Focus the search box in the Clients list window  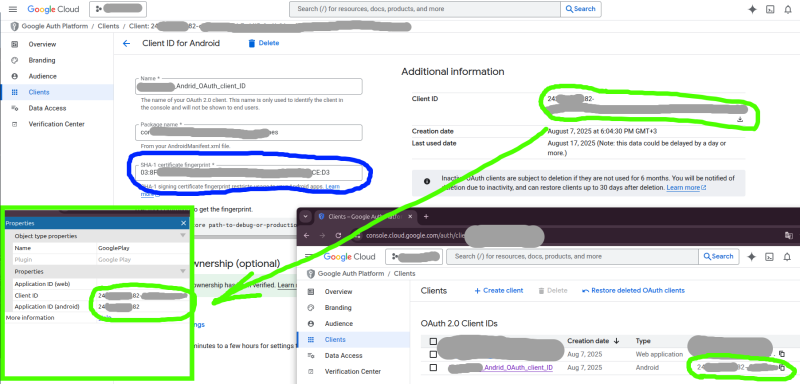click(571, 257)
